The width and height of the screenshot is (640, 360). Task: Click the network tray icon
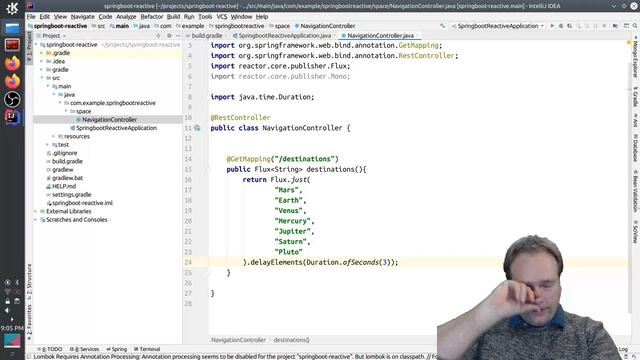(7, 291)
